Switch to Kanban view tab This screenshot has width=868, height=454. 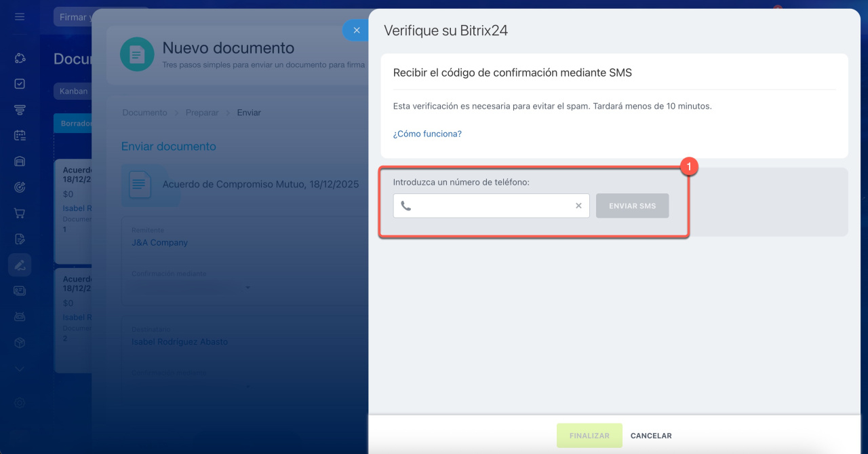[x=73, y=91]
